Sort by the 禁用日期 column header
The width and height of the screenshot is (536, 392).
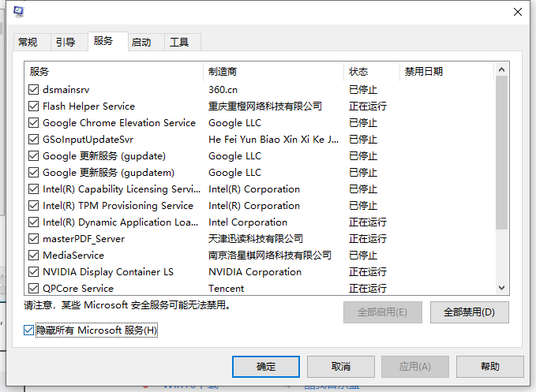pyautogui.click(x=447, y=72)
